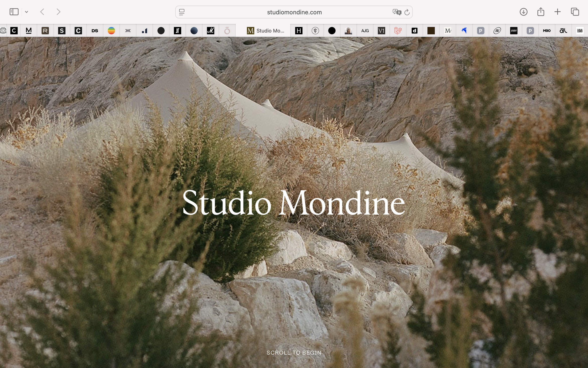588x368 pixels.
Task: Go back to previous page
Action: click(42, 12)
